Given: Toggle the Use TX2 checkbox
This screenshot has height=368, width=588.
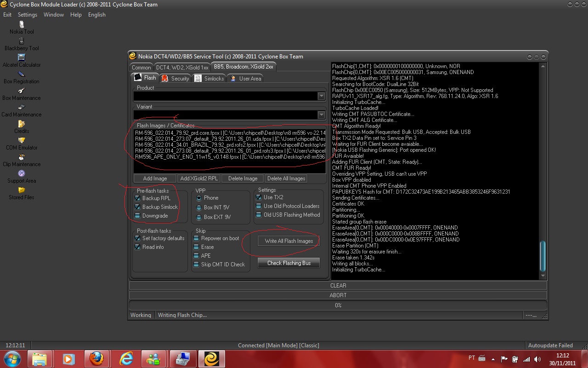Looking at the screenshot, I should pyautogui.click(x=259, y=197).
